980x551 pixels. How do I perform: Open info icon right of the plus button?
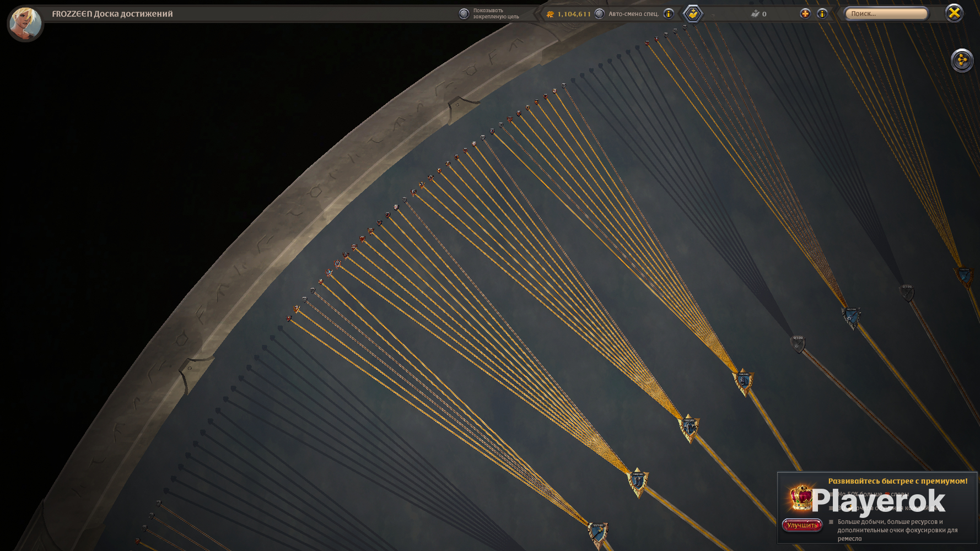coord(822,14)
